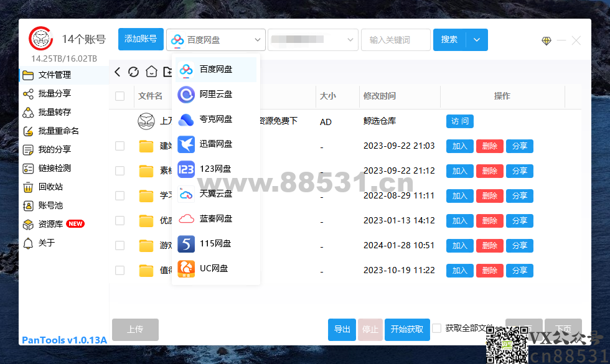Image resolution: width=610 pixels, height=364 pixels.
Task: Select 天翼云盘 in dropdown list
Action: pyautogui.click(x=216, y=194)
